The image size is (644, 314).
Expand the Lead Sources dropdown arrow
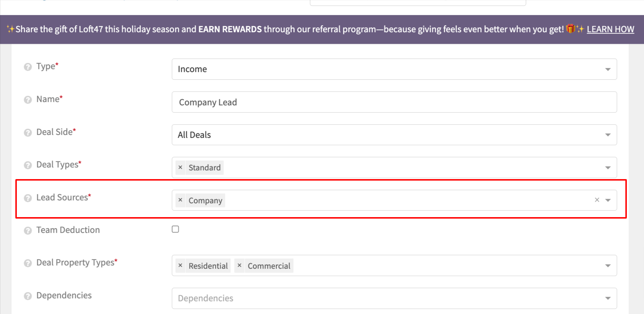click(x=608, y=200)
